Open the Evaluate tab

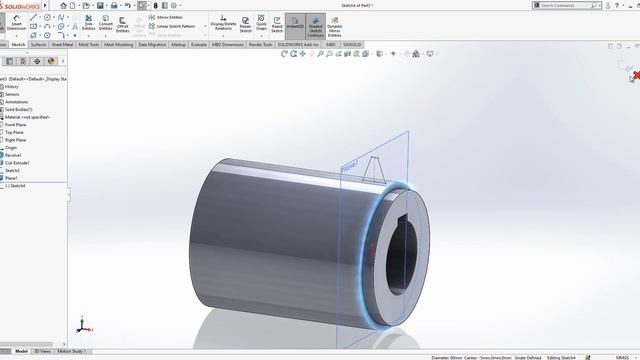point(199,44)
